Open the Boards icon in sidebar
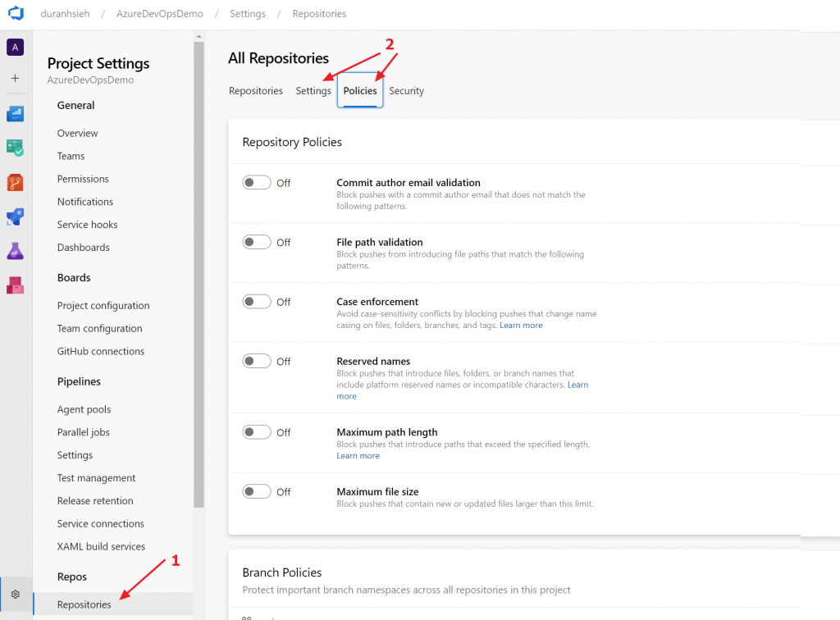 coord(15,148)
